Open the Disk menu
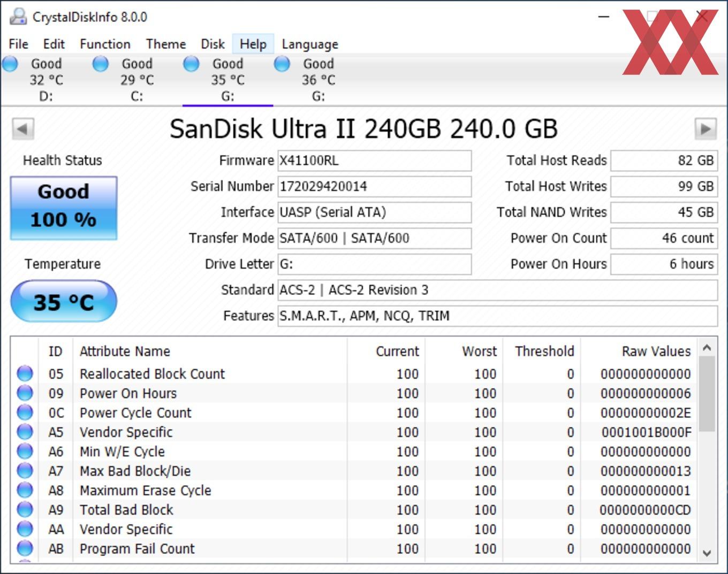Screen dimensions: 728x574 (213, 44)
